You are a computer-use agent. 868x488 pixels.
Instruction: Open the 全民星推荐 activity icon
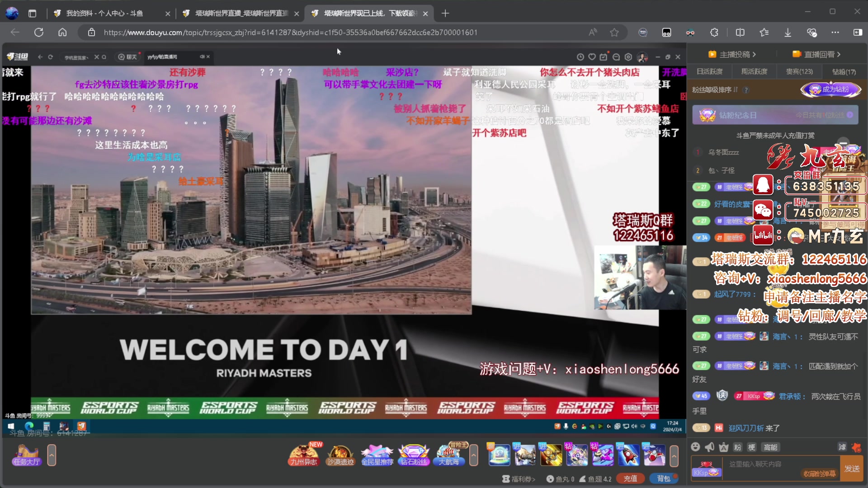[377, 455]
